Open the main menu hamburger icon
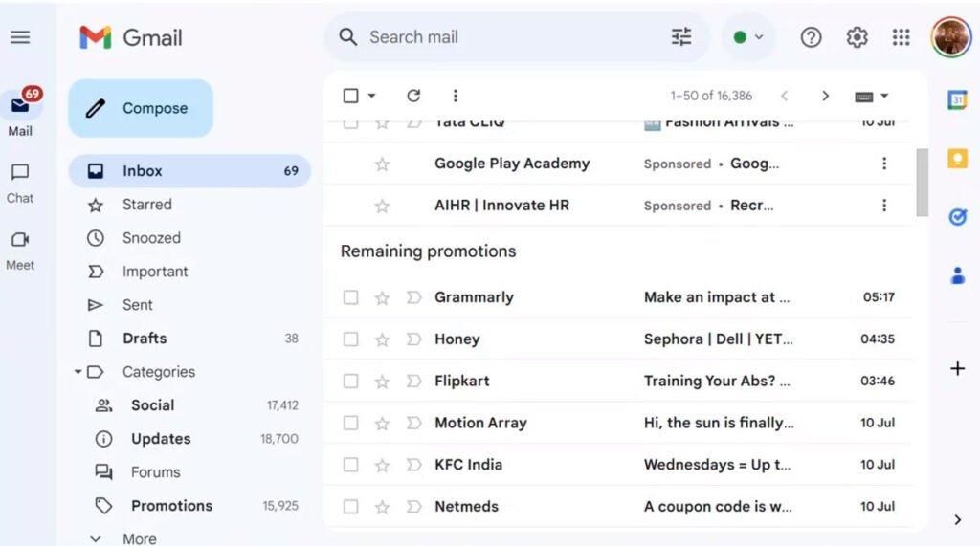This screenshot has width=980, height=546. (20, 37)
